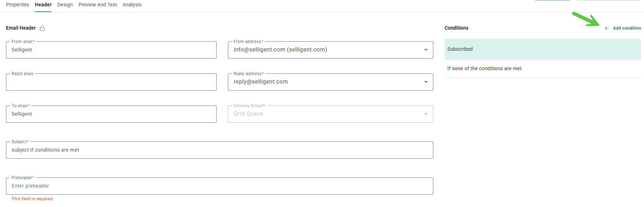
Task: Click the To alias input field
Action: (111, 114)
